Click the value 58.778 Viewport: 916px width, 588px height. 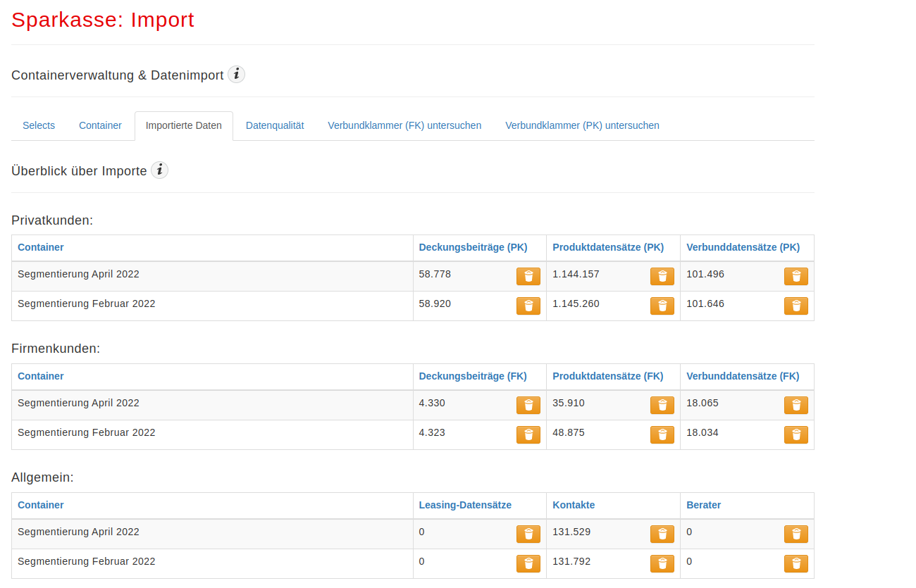[x=435, y=274]
